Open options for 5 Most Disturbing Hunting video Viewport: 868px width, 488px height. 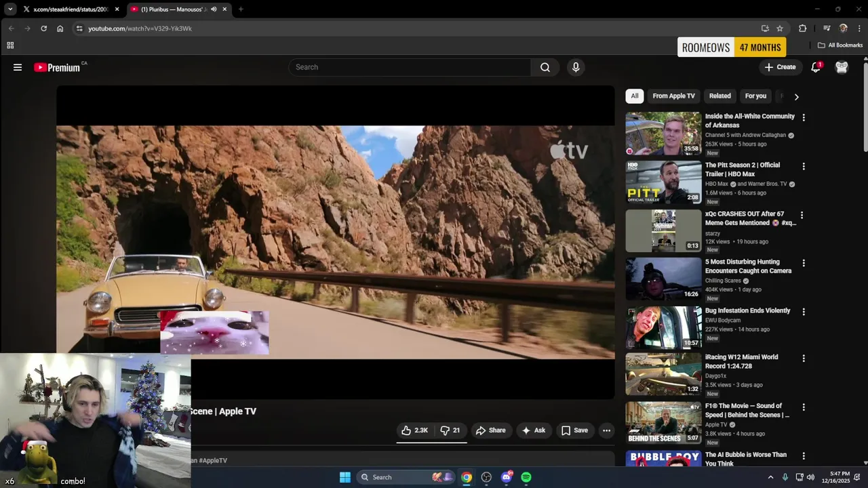804,263
